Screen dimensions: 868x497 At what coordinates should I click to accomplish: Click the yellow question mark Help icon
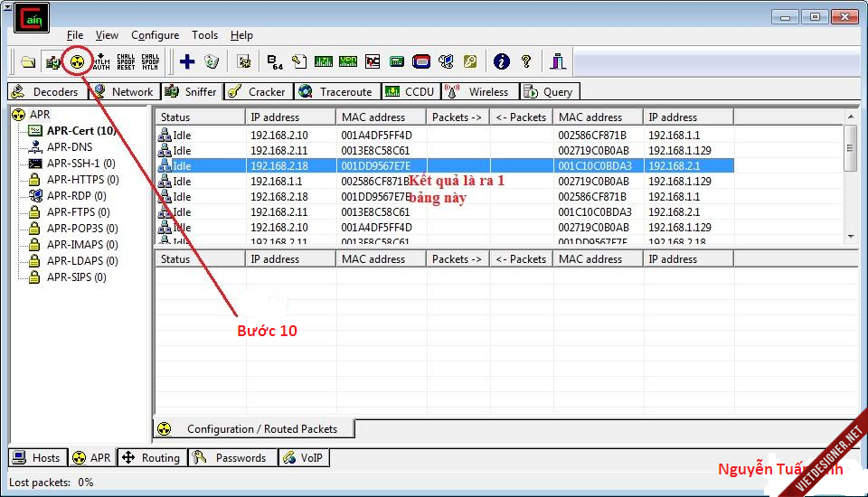pos(526,61)
